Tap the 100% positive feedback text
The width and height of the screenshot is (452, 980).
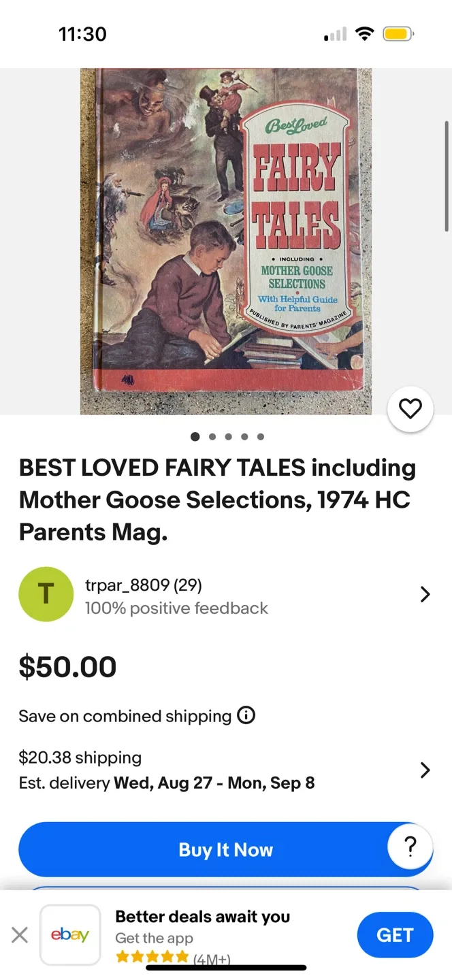tap(176, 608)
